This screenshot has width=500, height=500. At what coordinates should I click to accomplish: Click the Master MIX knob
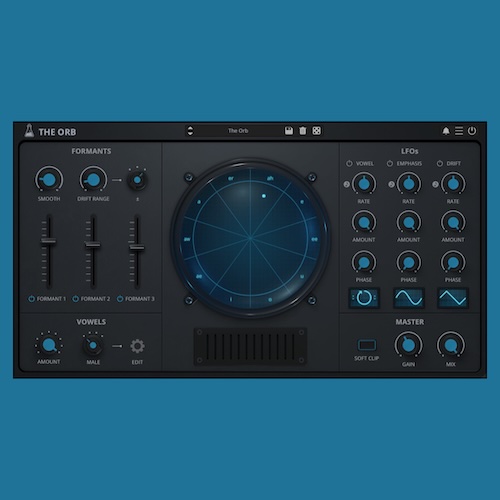tap(451, 345)
